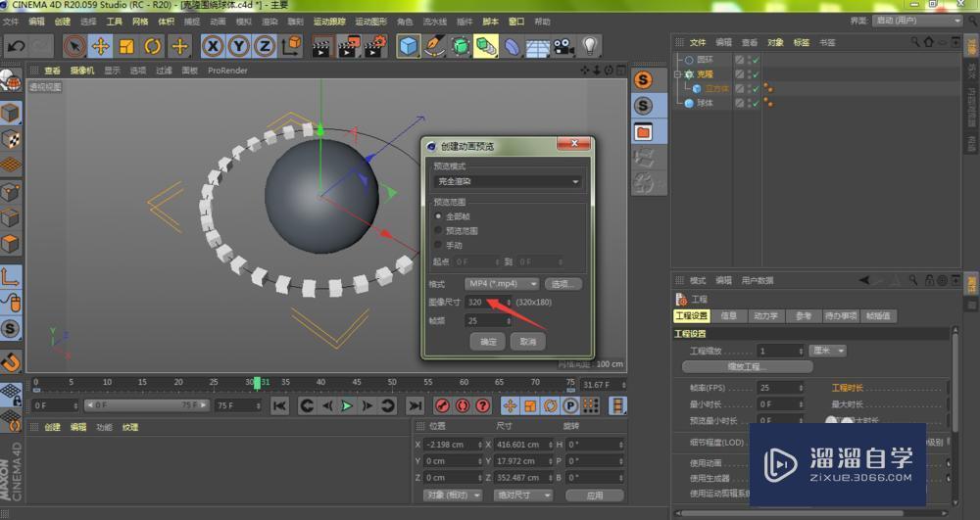
Task: Select the Live Selection arrow tool
Action: 74,46
